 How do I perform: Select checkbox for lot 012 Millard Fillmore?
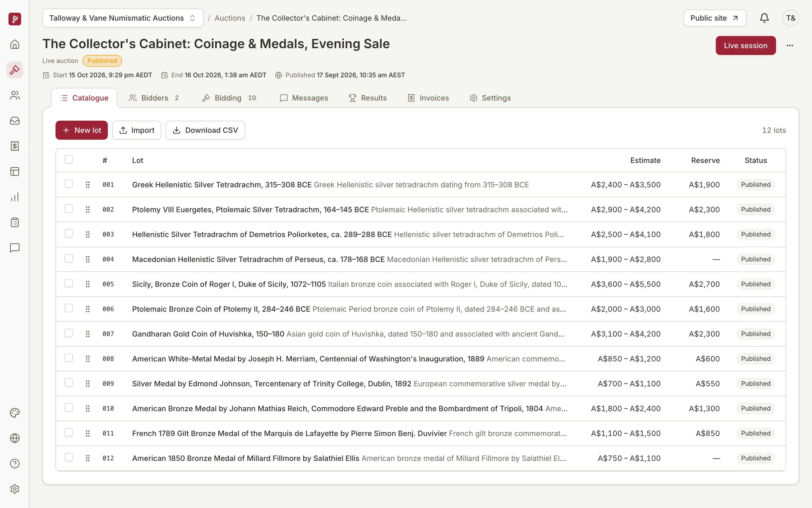point(69,457)
